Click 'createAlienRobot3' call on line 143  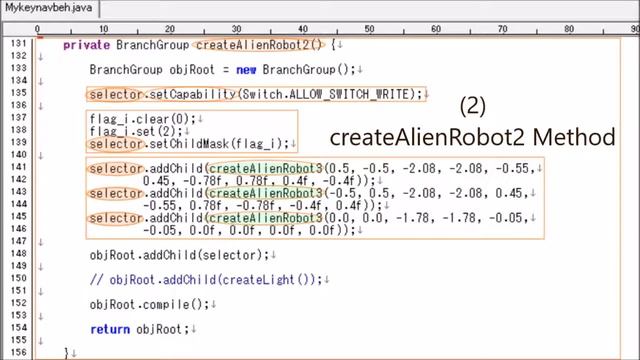click(x=266, y=193)
